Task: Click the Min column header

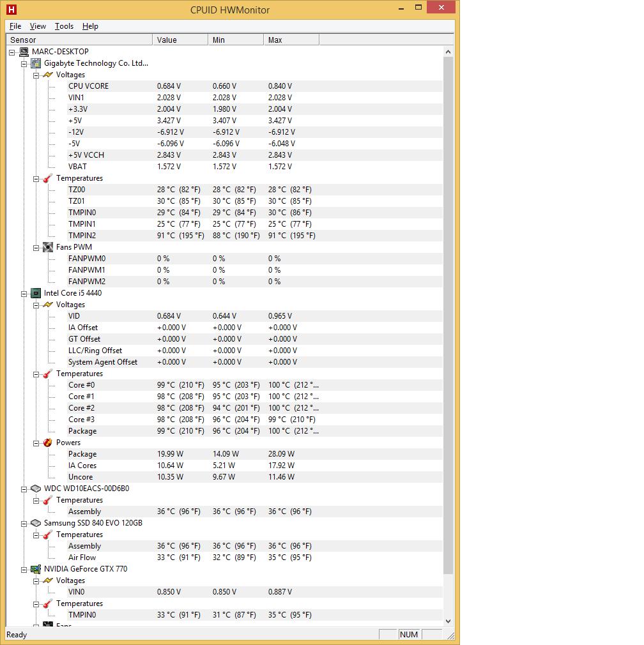Action: pos(236,40)
